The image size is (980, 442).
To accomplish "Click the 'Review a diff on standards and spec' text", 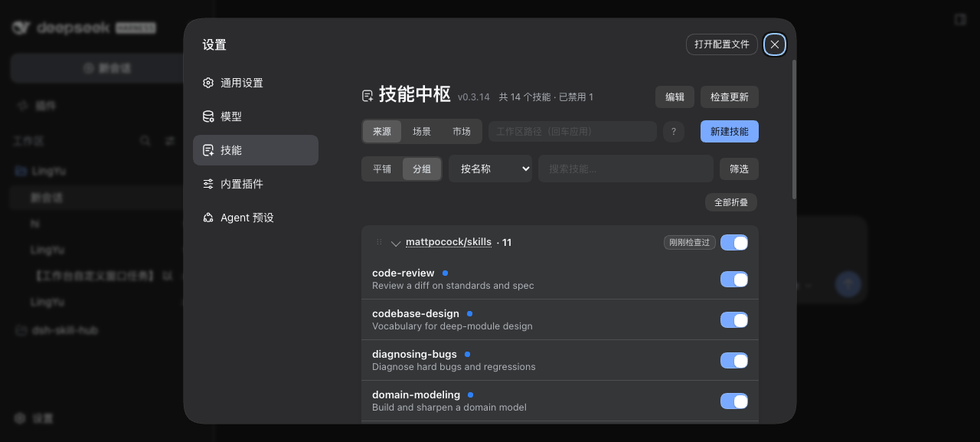I will (x=453, y=286).
